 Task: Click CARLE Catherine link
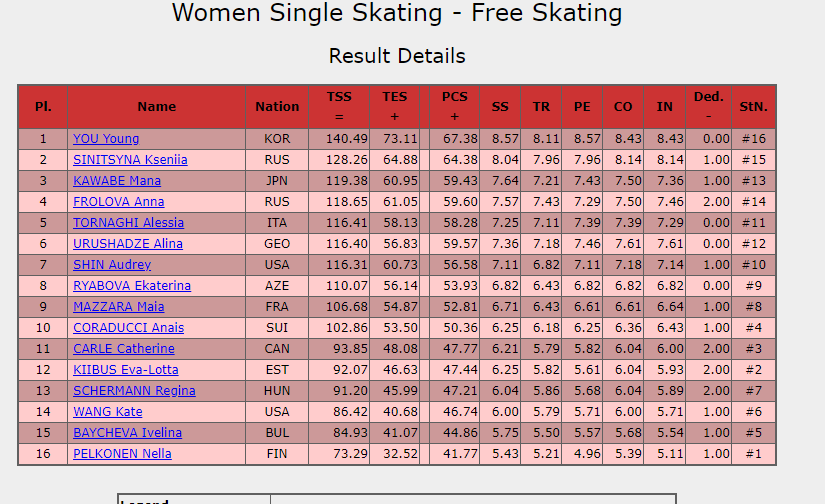coord(124,349)
